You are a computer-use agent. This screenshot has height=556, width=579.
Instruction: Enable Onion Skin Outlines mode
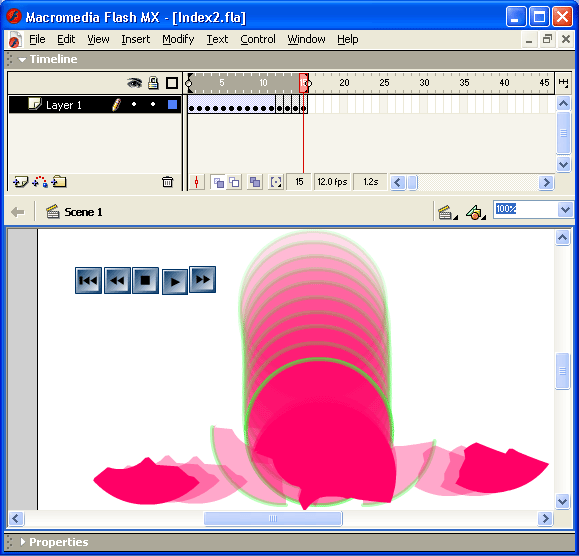(x=234, y=182)
